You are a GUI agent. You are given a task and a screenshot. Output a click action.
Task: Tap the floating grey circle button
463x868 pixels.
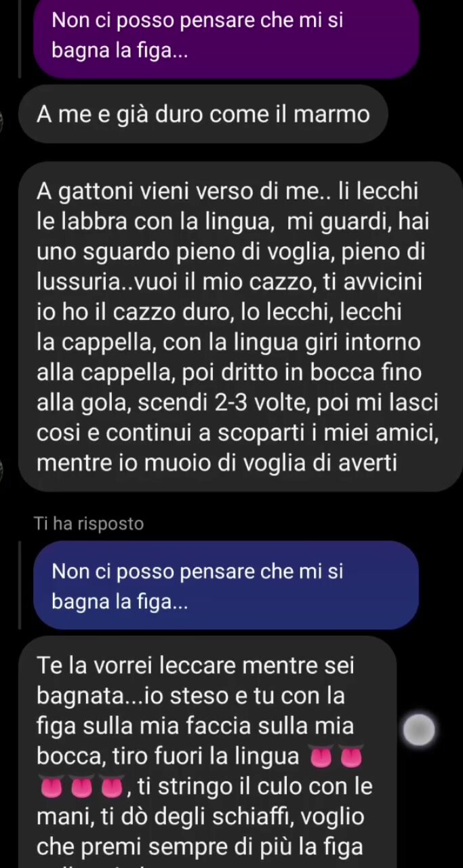tap(418, 730)
